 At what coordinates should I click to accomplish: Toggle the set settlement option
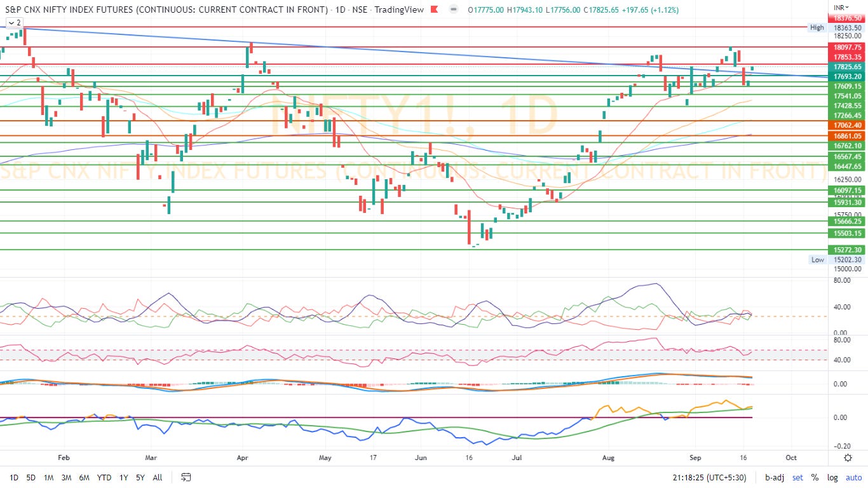(x=797, y=477)
